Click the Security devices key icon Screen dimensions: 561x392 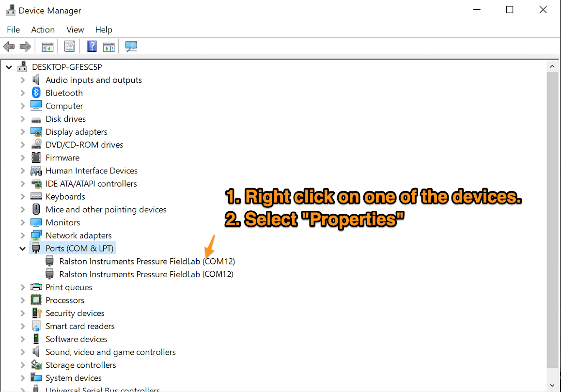point(36,313)
